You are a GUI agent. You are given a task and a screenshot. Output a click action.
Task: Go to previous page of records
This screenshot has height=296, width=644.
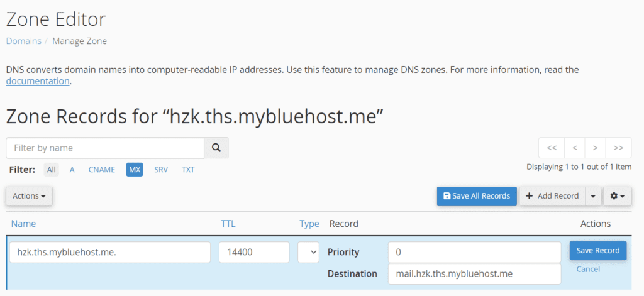click(x=575, y=148)
